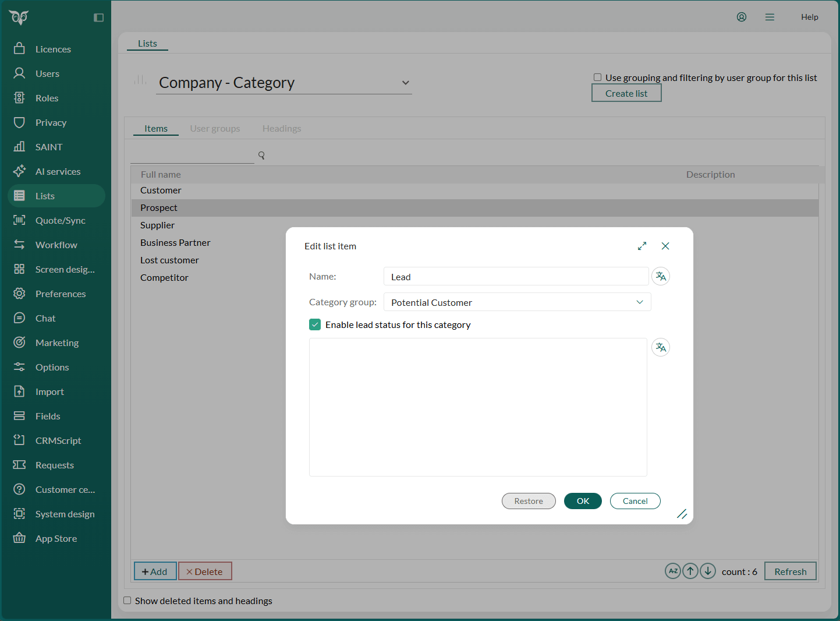Click the Restore button in the dialog

528,501
